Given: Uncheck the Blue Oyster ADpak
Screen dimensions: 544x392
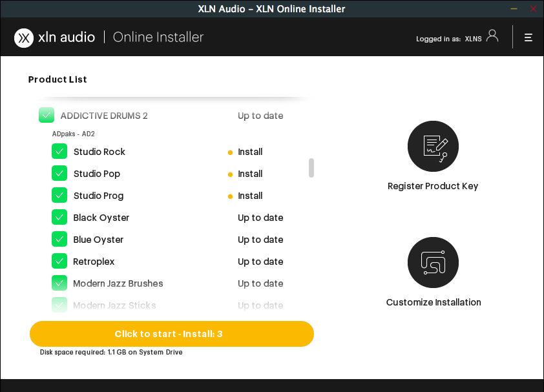Looking at the screenshot, I should coord(59,239).
